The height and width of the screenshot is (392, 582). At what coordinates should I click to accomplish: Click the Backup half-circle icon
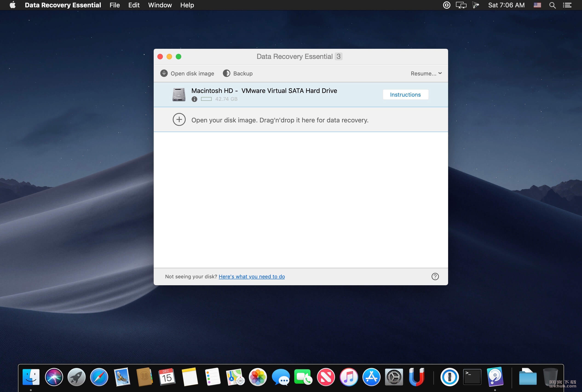point(227,73)
